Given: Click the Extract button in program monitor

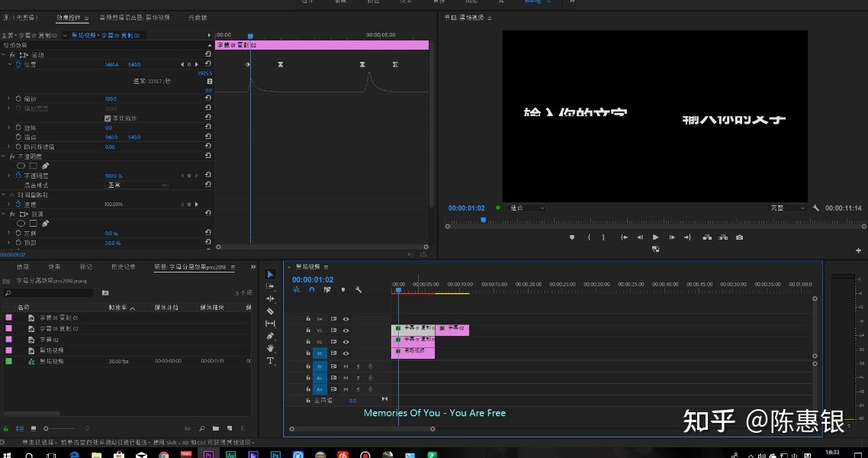Looking at the screenshot, I should tap(723, 237).
